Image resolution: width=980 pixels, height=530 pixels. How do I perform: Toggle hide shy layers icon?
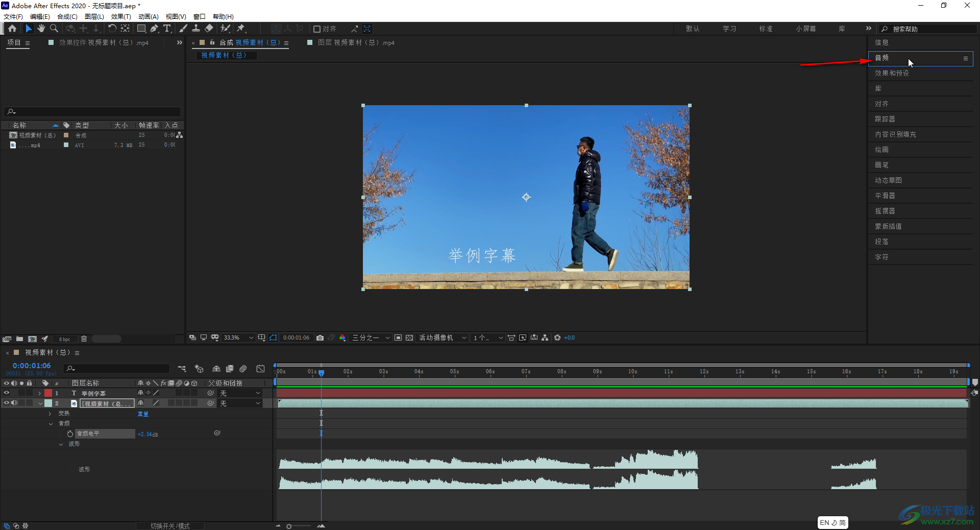point(216,369)
